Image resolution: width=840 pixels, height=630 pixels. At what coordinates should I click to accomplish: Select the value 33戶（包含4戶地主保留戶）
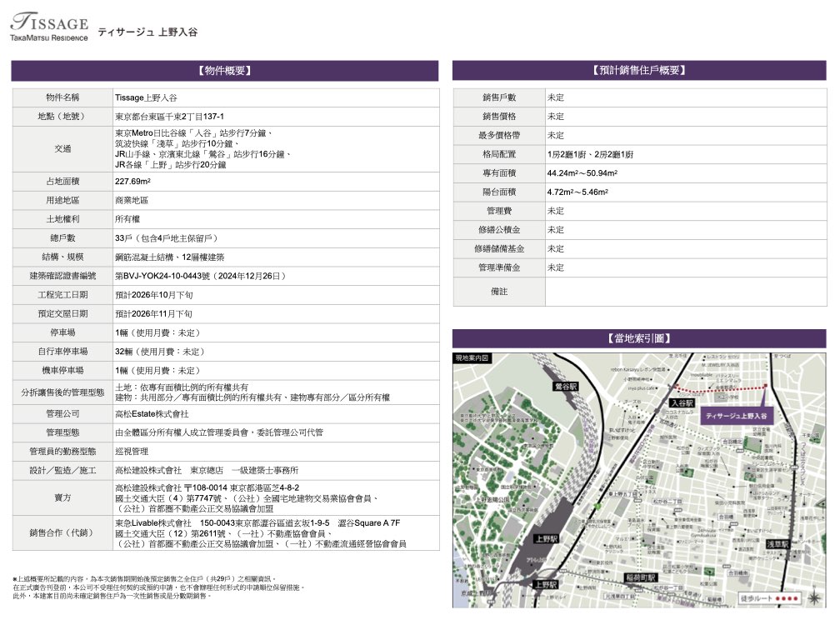166,237
